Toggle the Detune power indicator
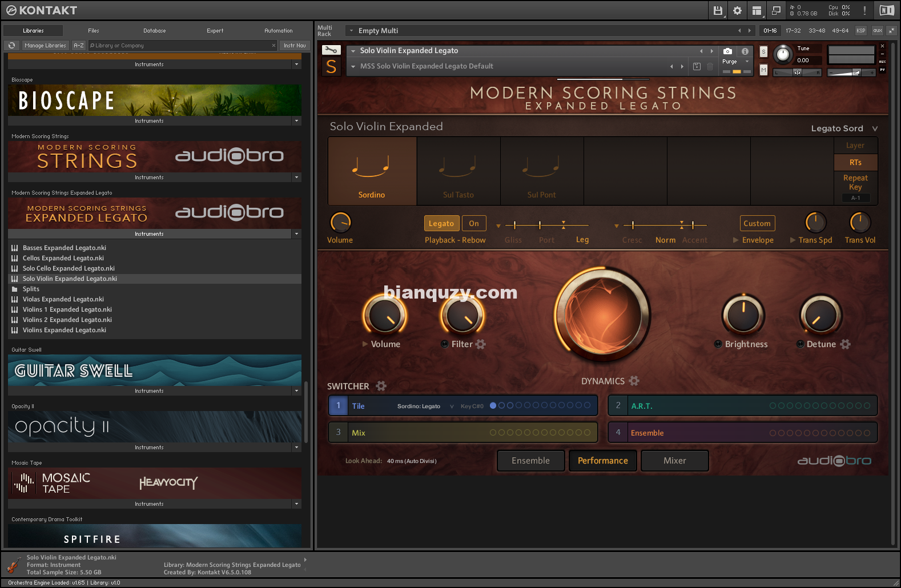The image size is (901, 588). tap(801, 344)
